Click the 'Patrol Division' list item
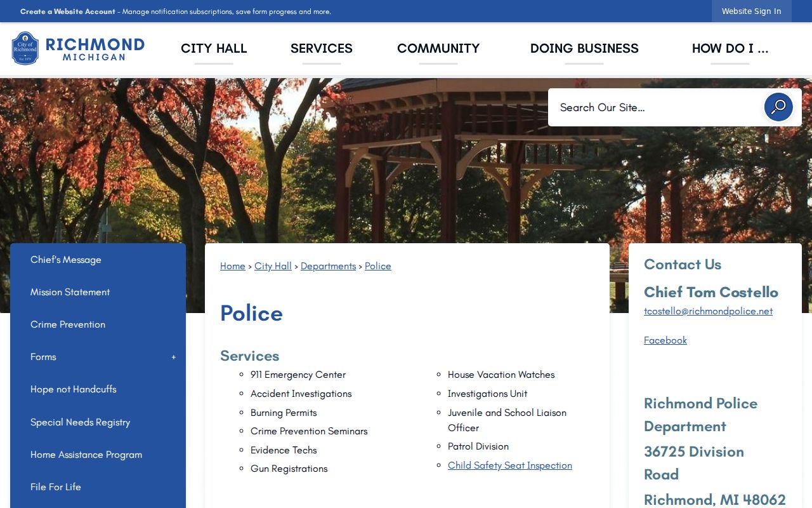 point(478,446)
